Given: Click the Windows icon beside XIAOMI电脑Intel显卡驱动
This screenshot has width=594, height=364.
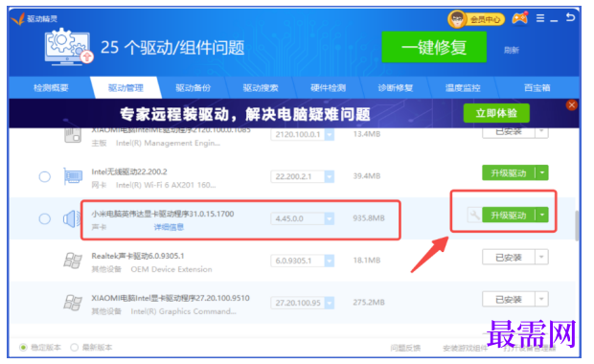Looking at the screenshot, I should tap(73, 303).
